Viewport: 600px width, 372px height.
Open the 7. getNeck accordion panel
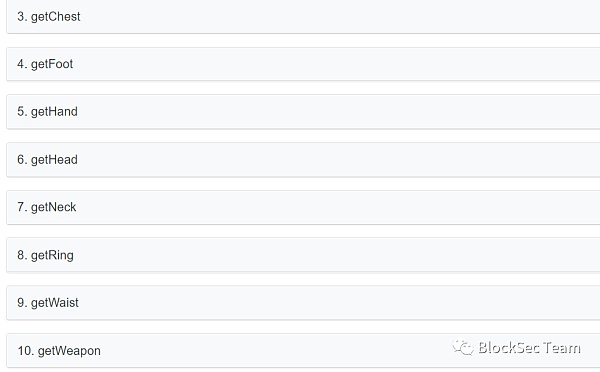(x=303, y=207)
